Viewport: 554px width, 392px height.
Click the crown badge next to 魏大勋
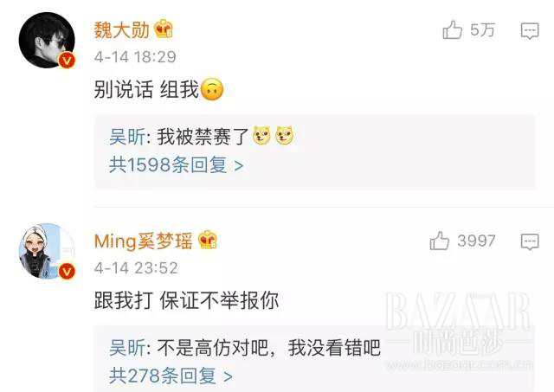(164, 29)
